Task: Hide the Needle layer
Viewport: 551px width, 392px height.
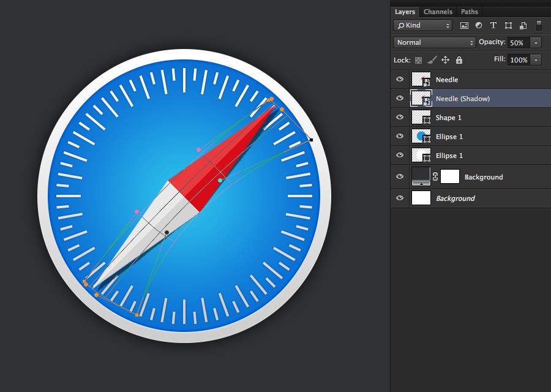Action: tap(400, 79)
